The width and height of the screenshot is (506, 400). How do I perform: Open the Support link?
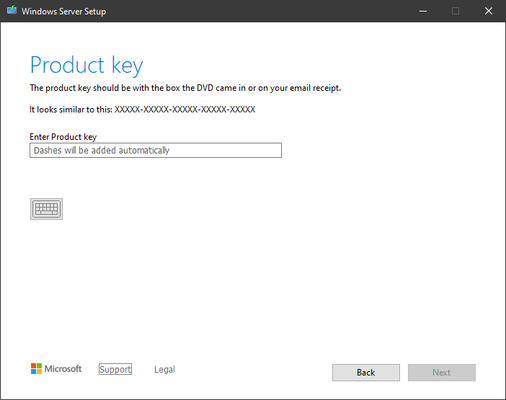[115, 369]
